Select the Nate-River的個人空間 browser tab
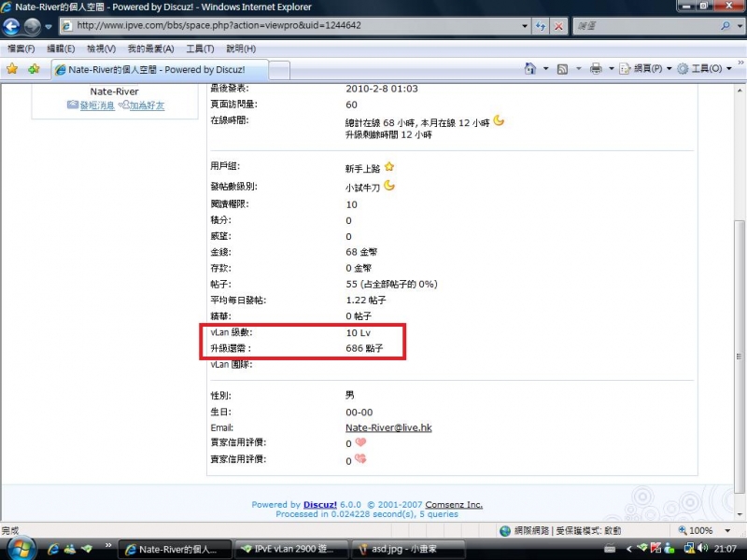The image size is (747, 560). [x=160, y=69]
